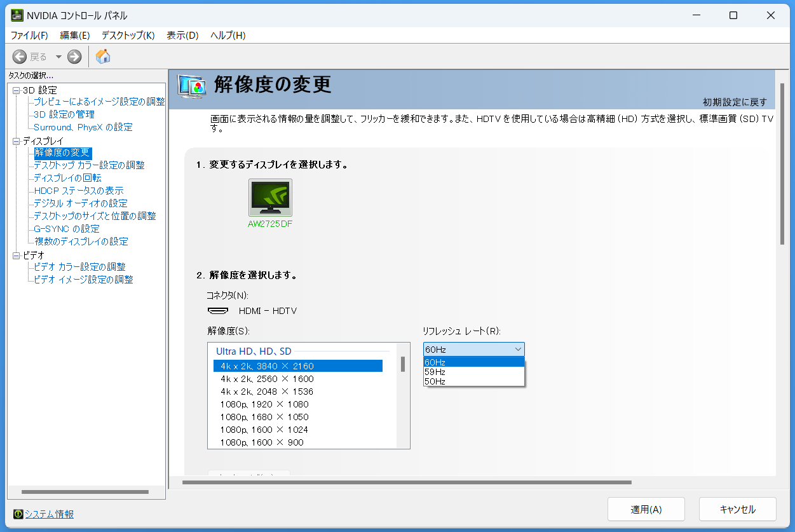Collapse the ビデオ tree node
The image size is (795, 532).
click(x=17, y=256)
